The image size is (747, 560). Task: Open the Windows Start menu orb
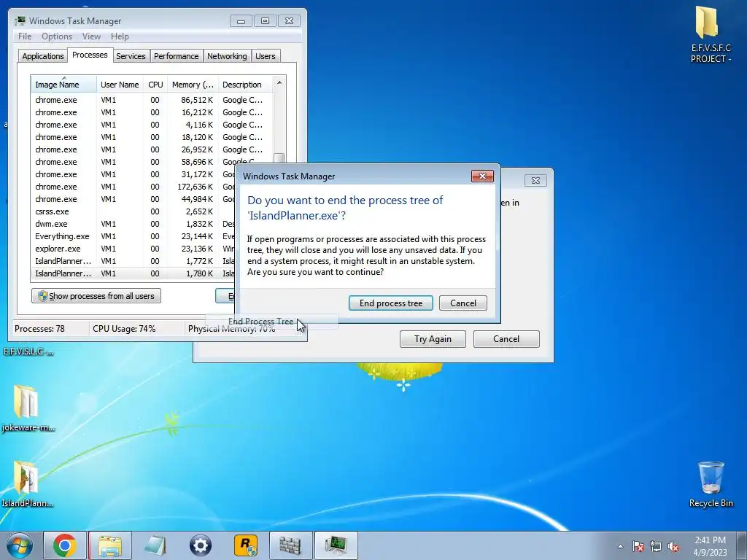click(x=19, y=545)
